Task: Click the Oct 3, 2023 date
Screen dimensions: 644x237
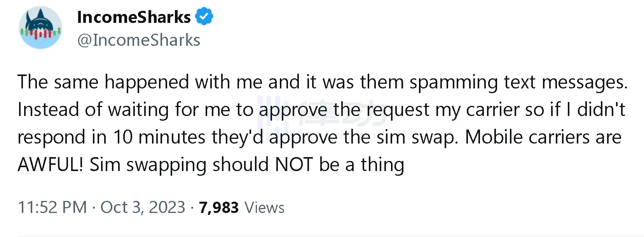Action: [143, 208]
